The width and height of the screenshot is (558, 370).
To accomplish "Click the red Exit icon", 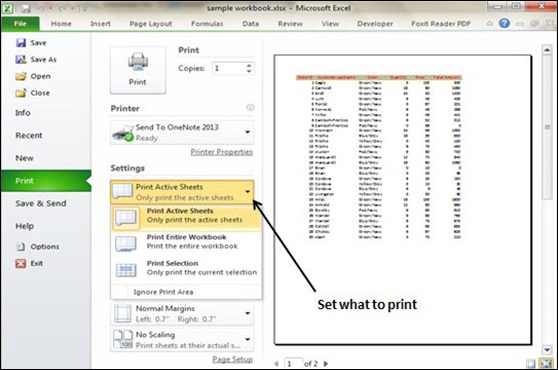I will pyautogui.click(x=21, y=263).
